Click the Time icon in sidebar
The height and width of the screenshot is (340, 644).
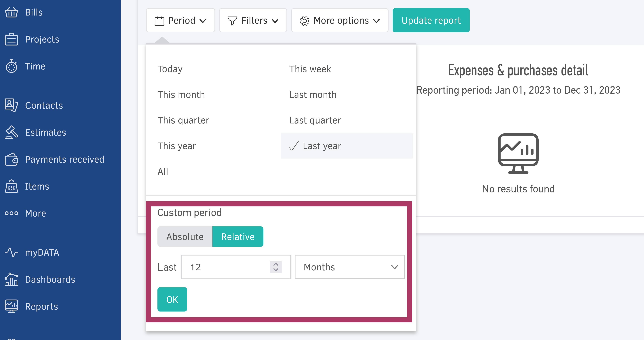click(11, 66)
